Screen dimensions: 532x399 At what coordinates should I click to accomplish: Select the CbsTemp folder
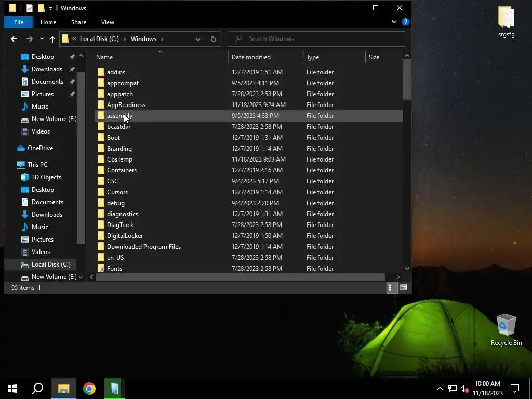(120, 159)
